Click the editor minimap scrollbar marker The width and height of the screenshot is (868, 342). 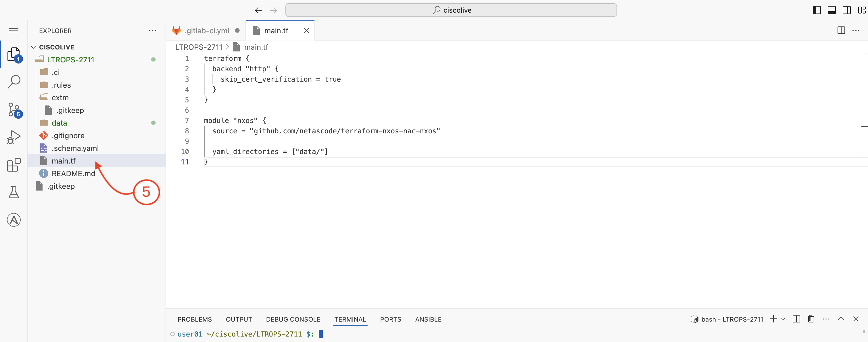coord(864,127)
